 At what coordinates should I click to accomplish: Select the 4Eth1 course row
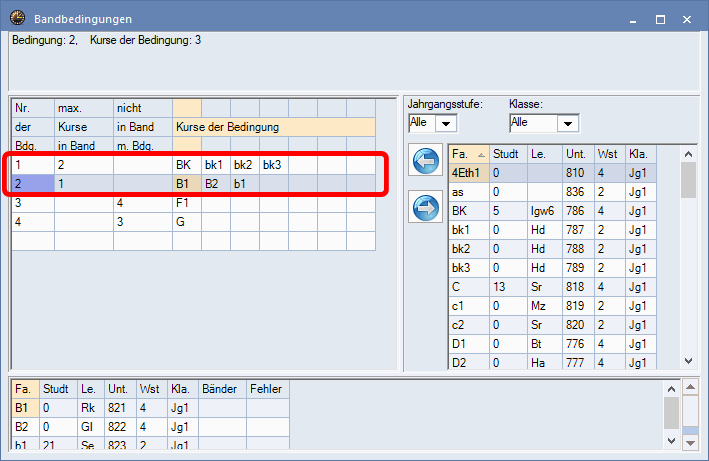[467, 172]
